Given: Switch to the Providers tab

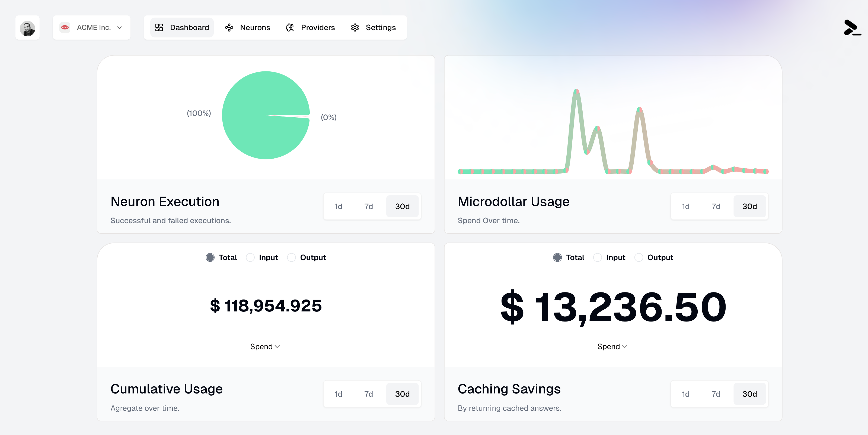Looking at the screenshot, I should pos(310,28).
